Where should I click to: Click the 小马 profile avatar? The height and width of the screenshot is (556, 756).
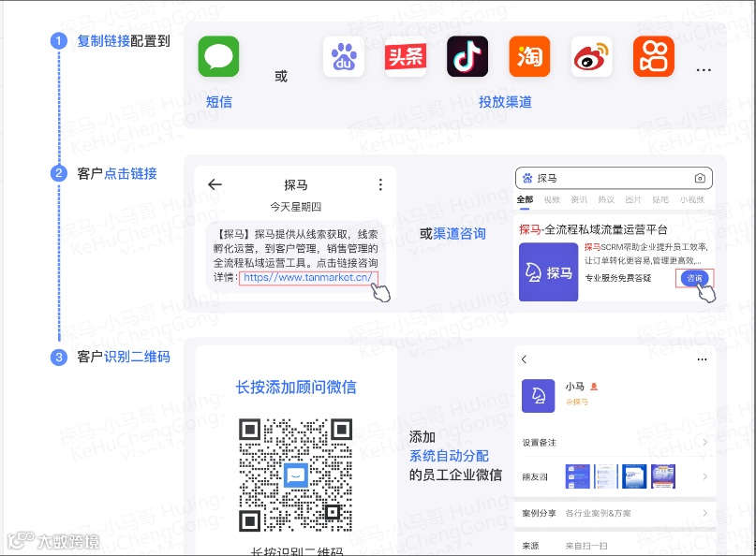[538, 396]
